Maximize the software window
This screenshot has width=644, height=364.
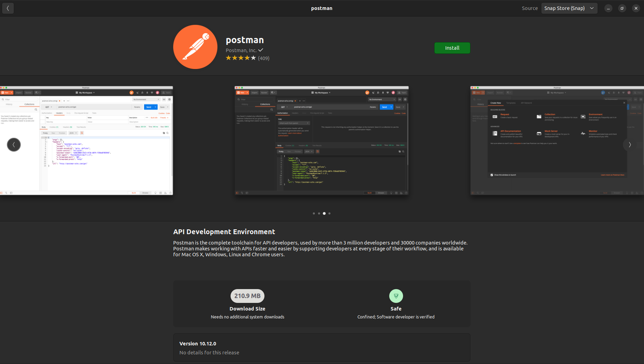tap(622, 8)
